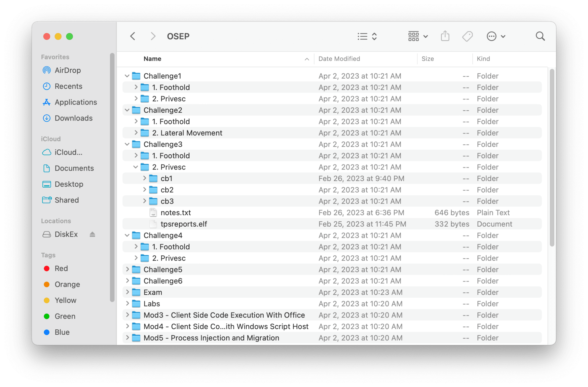Click the more options icon in toolbar

click(492, 36)
